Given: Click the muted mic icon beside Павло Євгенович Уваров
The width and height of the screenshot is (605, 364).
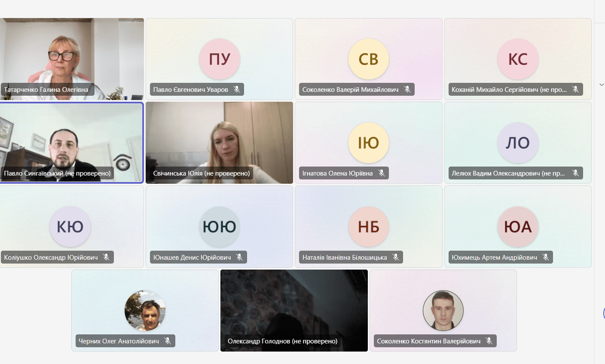Looking at the screenshot, I should click(236, 89).
